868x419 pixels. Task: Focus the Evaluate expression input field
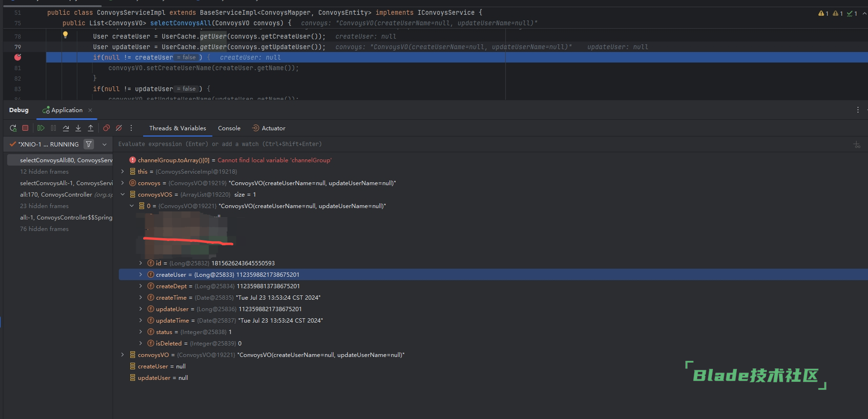coord(482,144)
